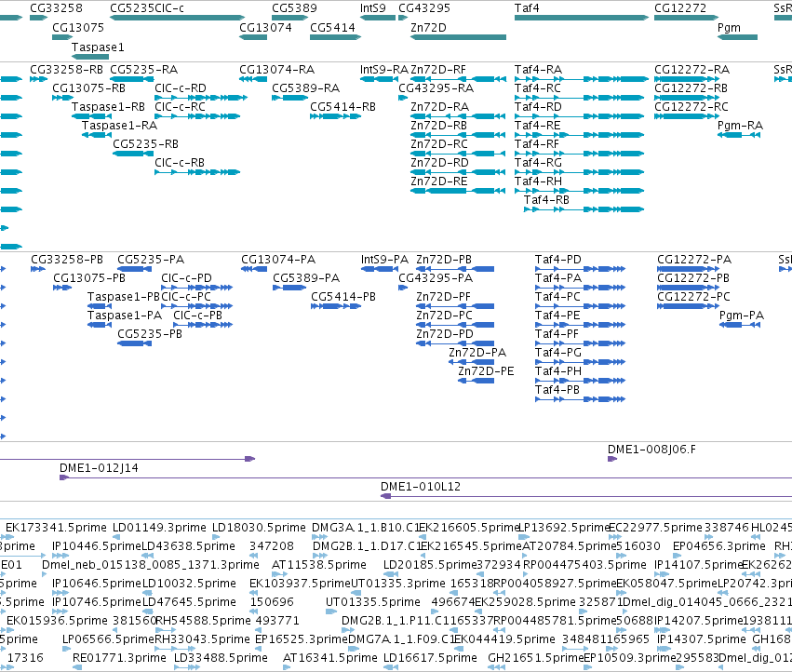This screenshot has width=792, height=672.
Task: Select the Zn72D-PE protein label
Action: [486, 370]
